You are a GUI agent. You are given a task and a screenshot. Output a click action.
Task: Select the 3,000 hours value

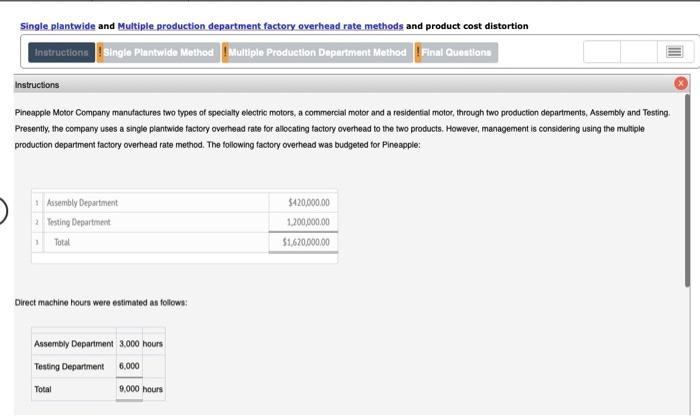click(129, 344)
